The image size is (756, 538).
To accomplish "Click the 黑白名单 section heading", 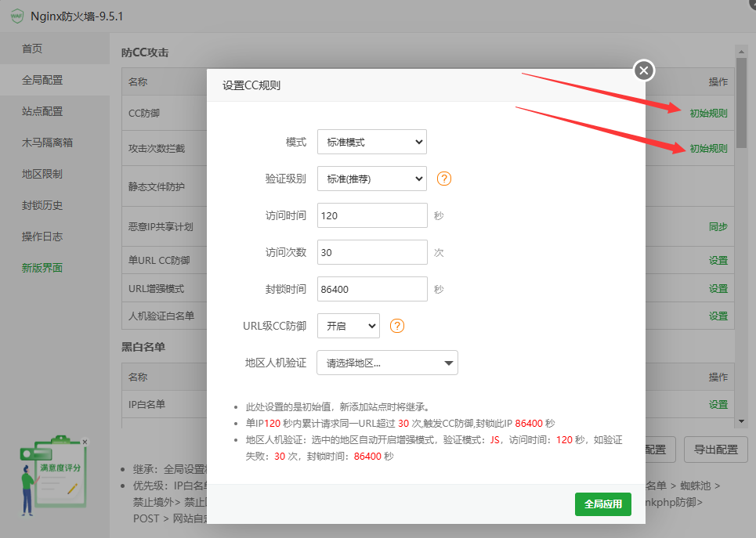I will pyautogui.click(x=143, y=347).
